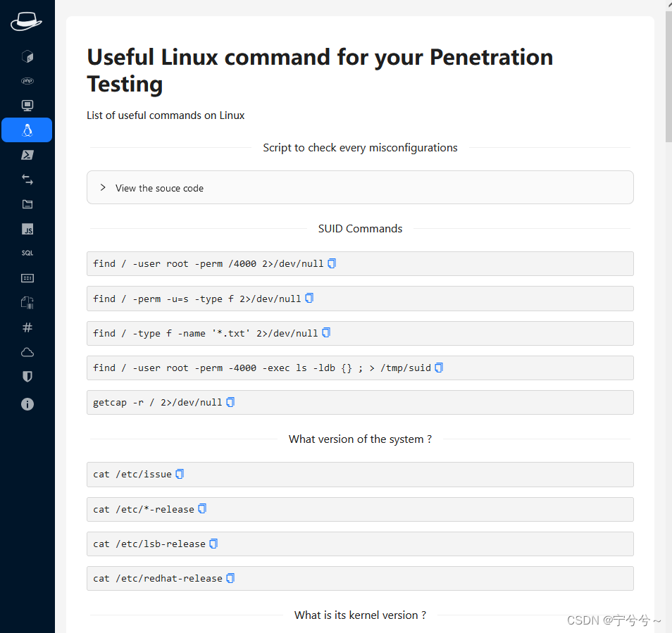Open the PHP shell sidebar icon
Image resolution: width=672 pixels, height=633 pixels.
click(x=27, y=81)
